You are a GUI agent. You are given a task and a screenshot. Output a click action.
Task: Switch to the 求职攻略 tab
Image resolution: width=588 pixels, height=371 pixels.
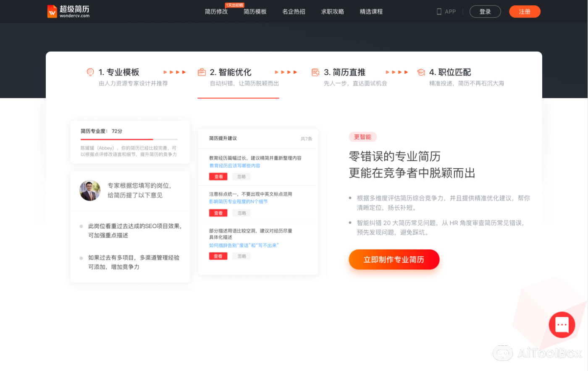(x=332, y=12)
